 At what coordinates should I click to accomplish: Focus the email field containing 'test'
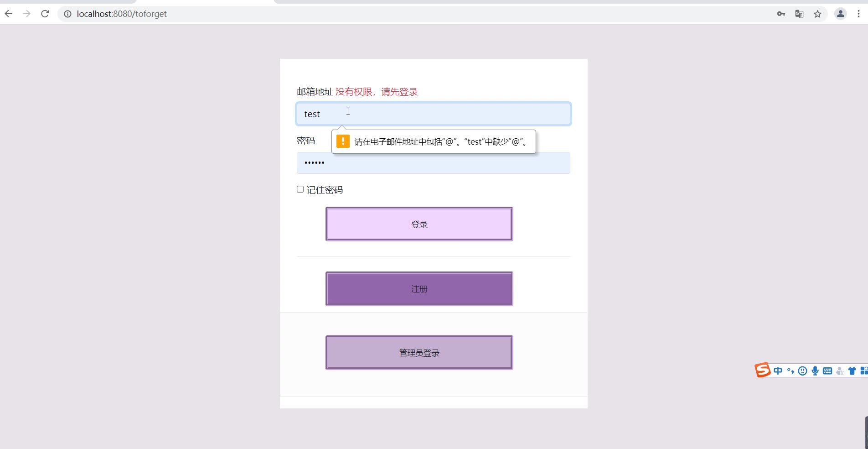coord(433,114)
